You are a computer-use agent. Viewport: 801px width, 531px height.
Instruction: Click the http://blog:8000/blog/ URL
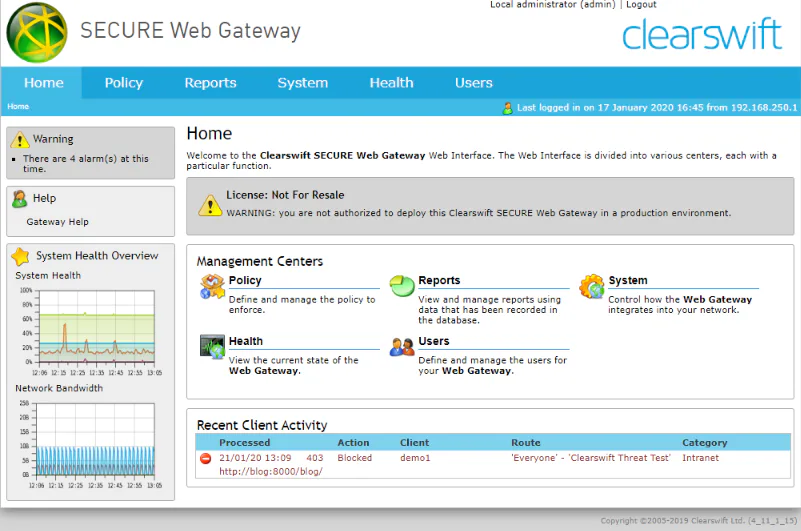click(x=271, y=472)
